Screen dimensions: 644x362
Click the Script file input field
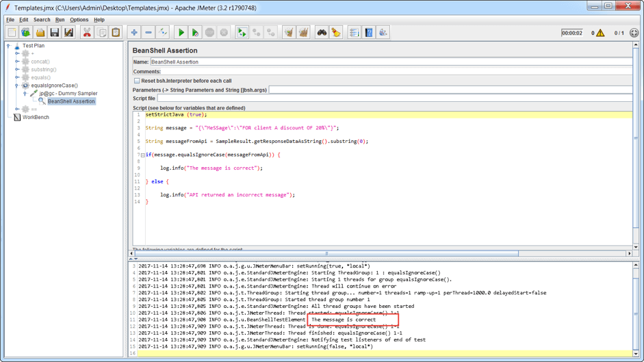395,99
